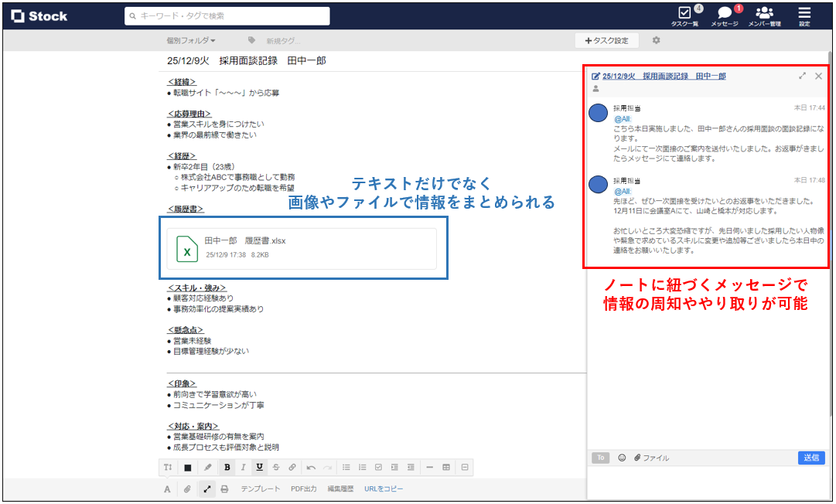Screen dimensions: 836x504
Task: Toggle underline formatting in the editor
Action: point(261,467)
